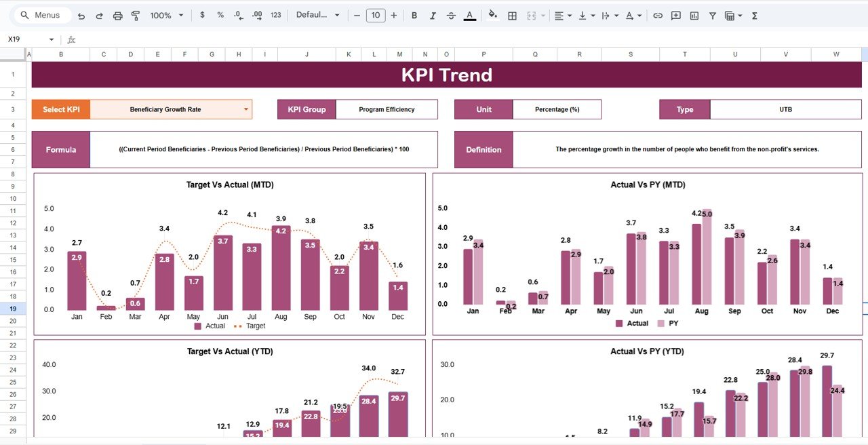The image size is (868, 445).
Task: Increase font size with the plus button
Action: (394, 14)
